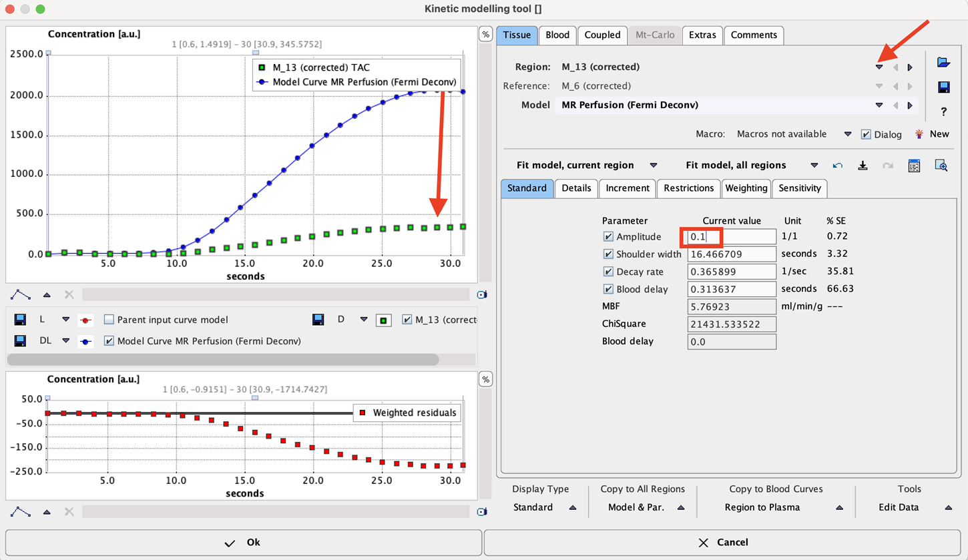The width and height of the screenshot is (968, 560).
Task: Open the Tools Edit Data arrow
Action: click(x=949, y=507)
